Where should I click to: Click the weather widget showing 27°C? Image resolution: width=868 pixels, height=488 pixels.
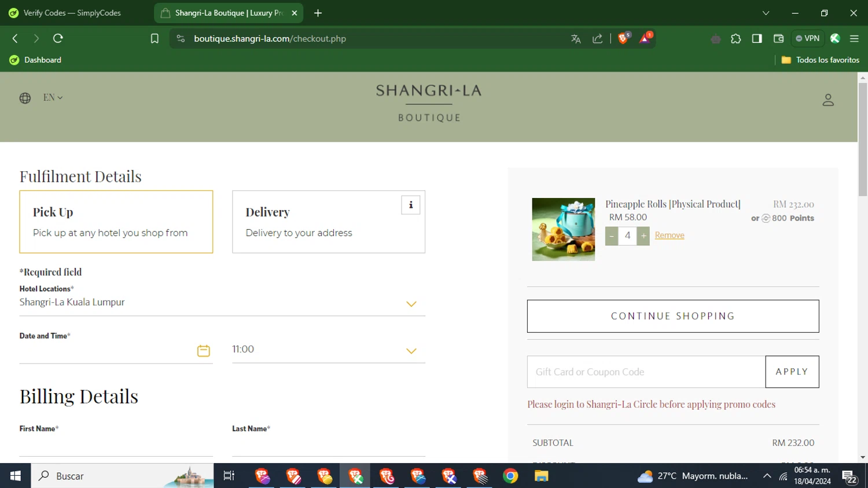coord(693,476)
